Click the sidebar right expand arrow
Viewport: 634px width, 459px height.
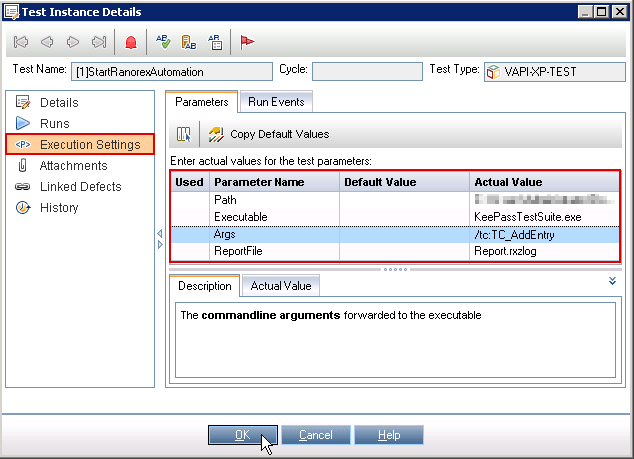point(160,244)
